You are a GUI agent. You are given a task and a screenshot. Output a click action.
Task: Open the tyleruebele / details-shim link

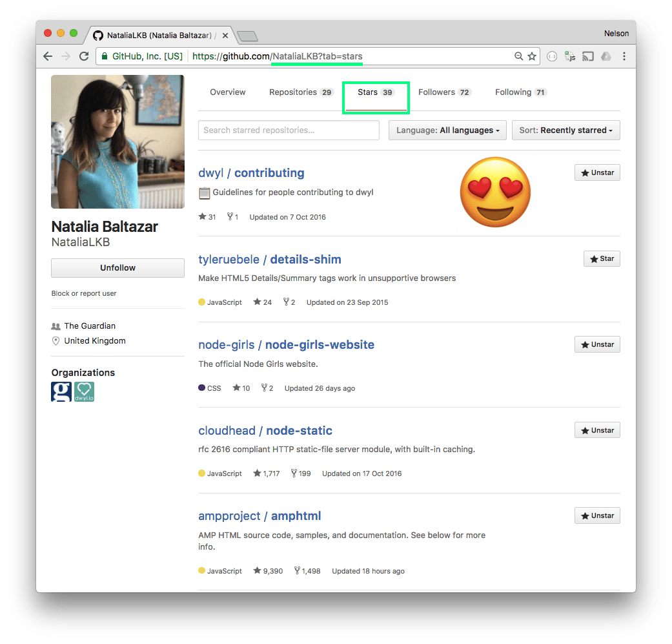pos(270,260)
